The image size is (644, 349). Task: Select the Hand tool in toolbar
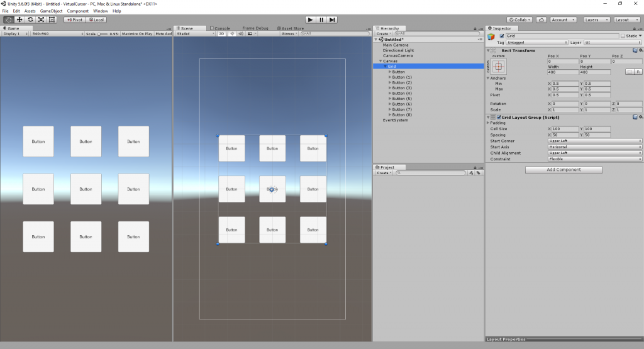pyautogui.click(x=8, y=19)
